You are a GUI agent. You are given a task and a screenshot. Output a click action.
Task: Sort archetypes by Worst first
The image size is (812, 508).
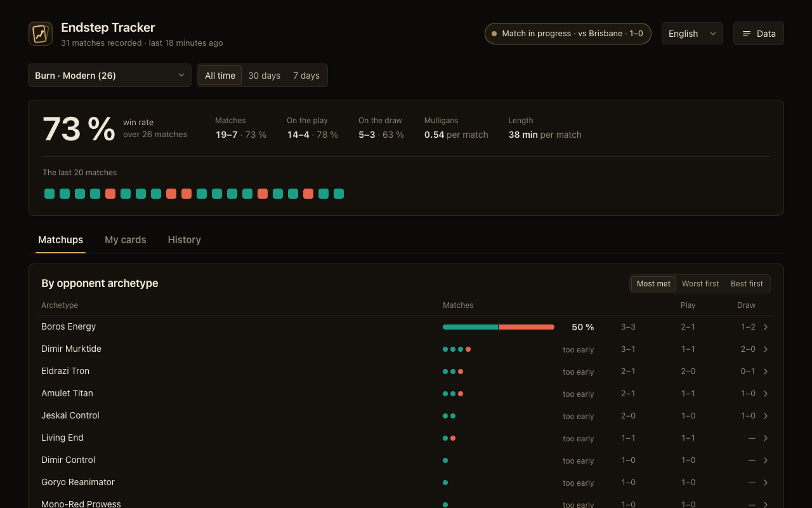700,284
